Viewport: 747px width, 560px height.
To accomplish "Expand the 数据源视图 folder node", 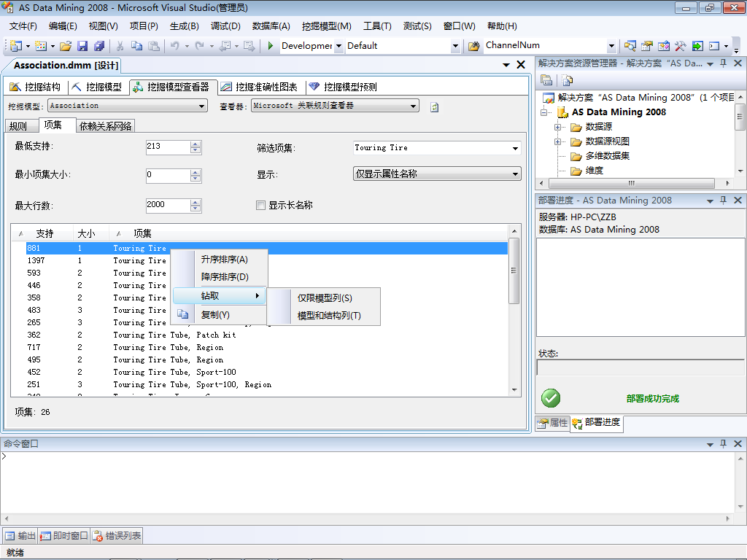I will point(557,142).
